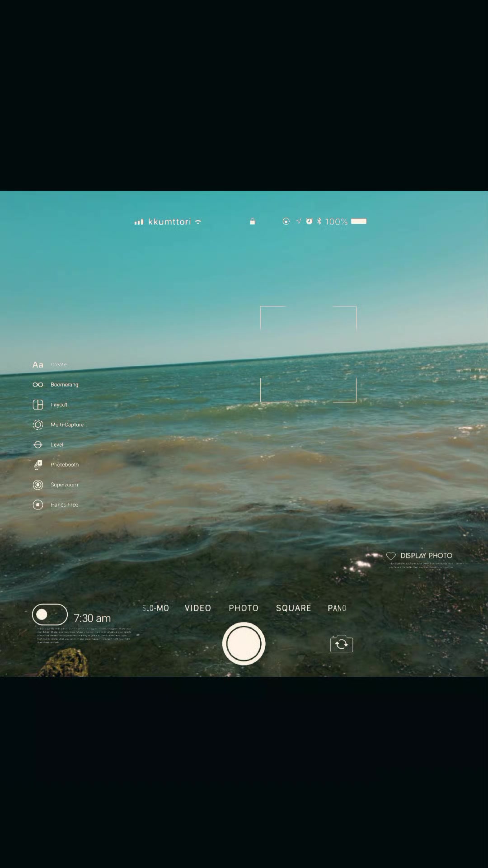Toggle the switch next to 7:30 am

tap(50, 614)
